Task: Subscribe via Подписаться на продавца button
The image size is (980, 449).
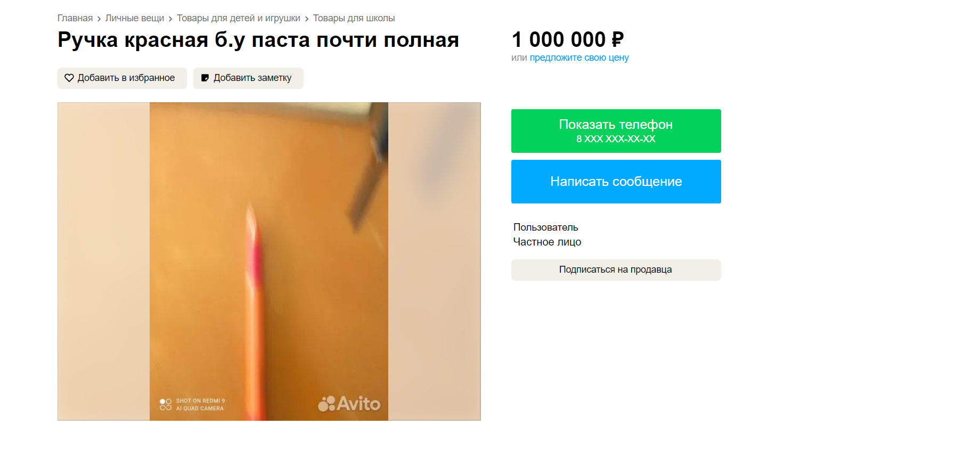Action: click(x=616, y=270)
